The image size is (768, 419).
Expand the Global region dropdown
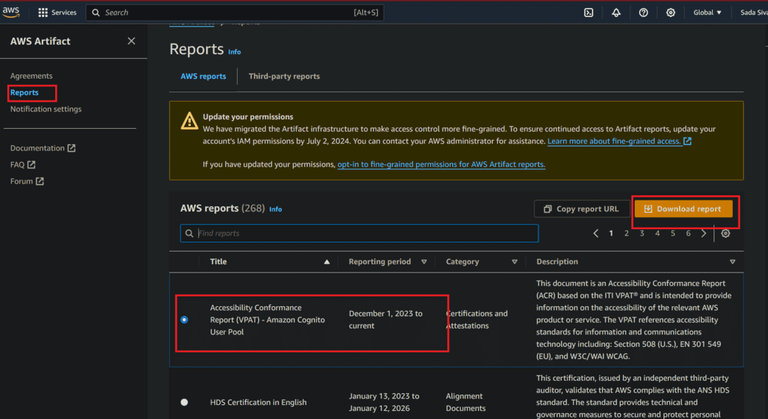[x=707, y=13]
